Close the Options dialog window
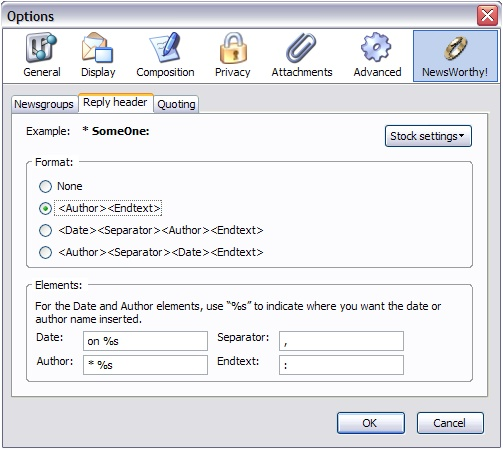The image size is (503, 450). click(x=487, y=15)
